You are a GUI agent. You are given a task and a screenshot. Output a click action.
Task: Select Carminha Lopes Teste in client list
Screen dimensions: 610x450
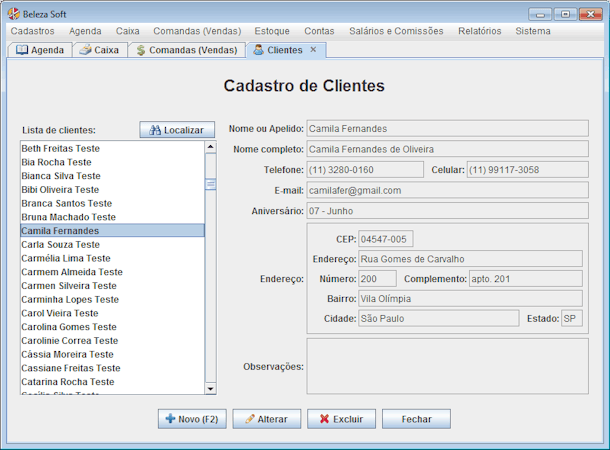(x=112, y=299)
